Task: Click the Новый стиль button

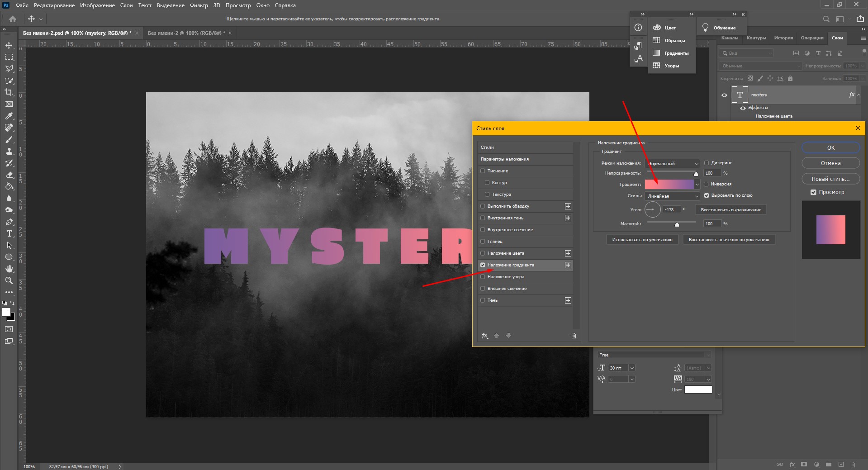Action: [x=830, y=179]
